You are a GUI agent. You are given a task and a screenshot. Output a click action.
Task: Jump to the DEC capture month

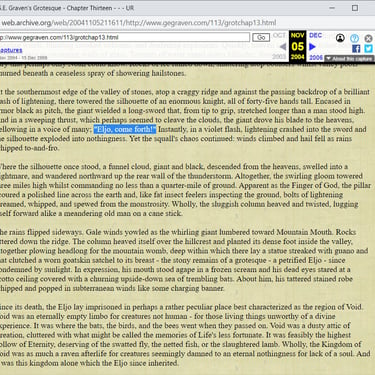(x=315, y=35)
